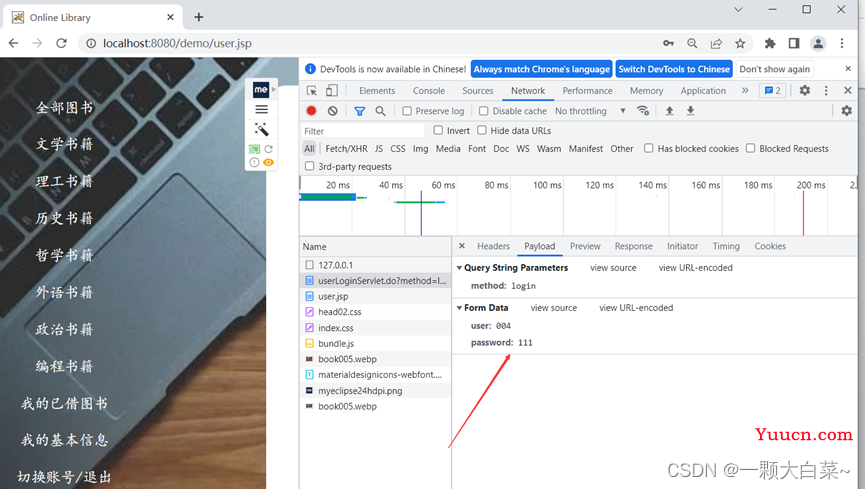The width and height of the screenshot is (865, 489).
Task: Open the No throttling dropdown
Action: point(590,111)
